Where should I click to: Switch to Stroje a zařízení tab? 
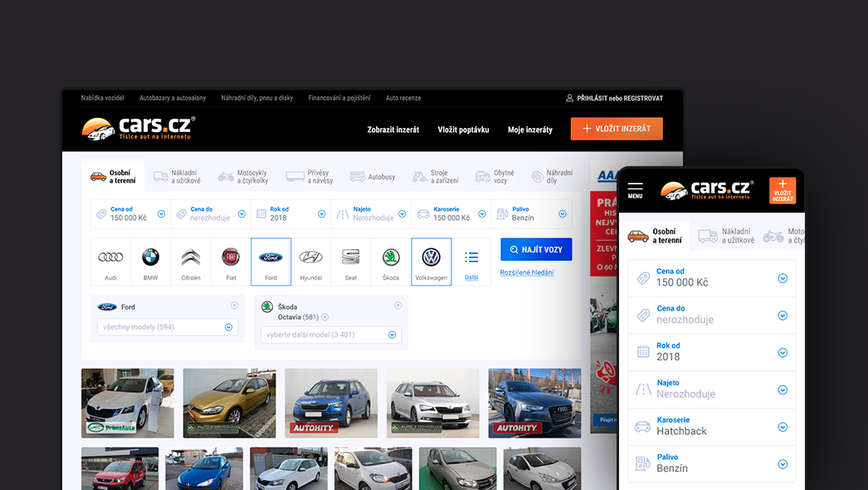[436, 177]
